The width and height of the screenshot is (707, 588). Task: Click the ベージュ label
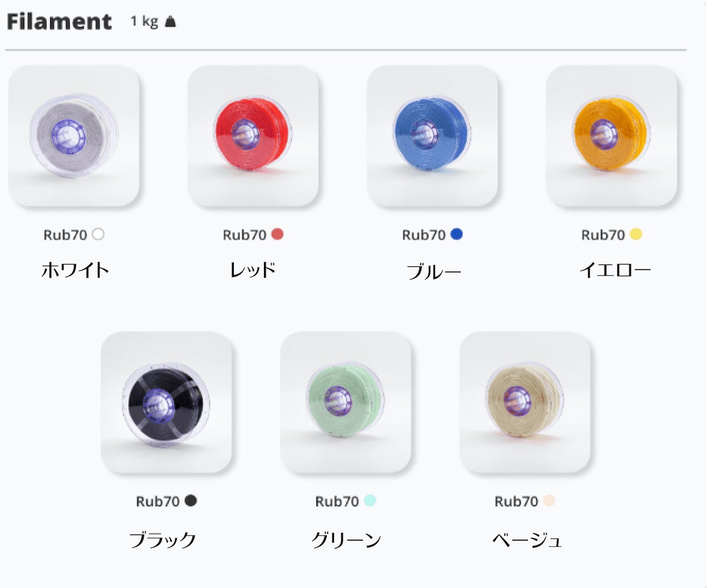[x=527, y=540]
